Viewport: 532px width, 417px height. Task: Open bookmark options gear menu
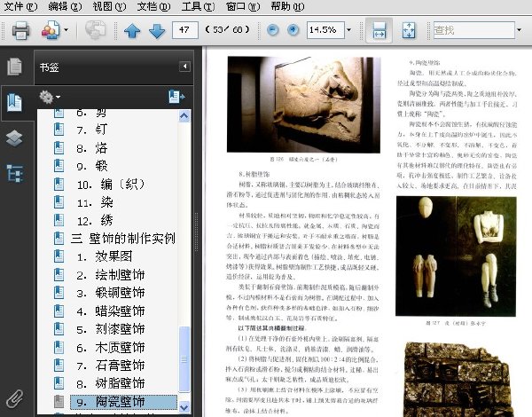50,97
